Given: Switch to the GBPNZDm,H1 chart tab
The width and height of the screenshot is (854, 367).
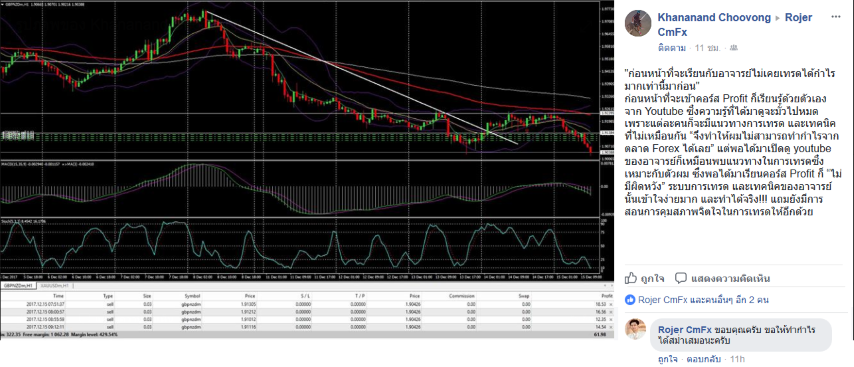Looking at the screenshot, I should point(18,285).
